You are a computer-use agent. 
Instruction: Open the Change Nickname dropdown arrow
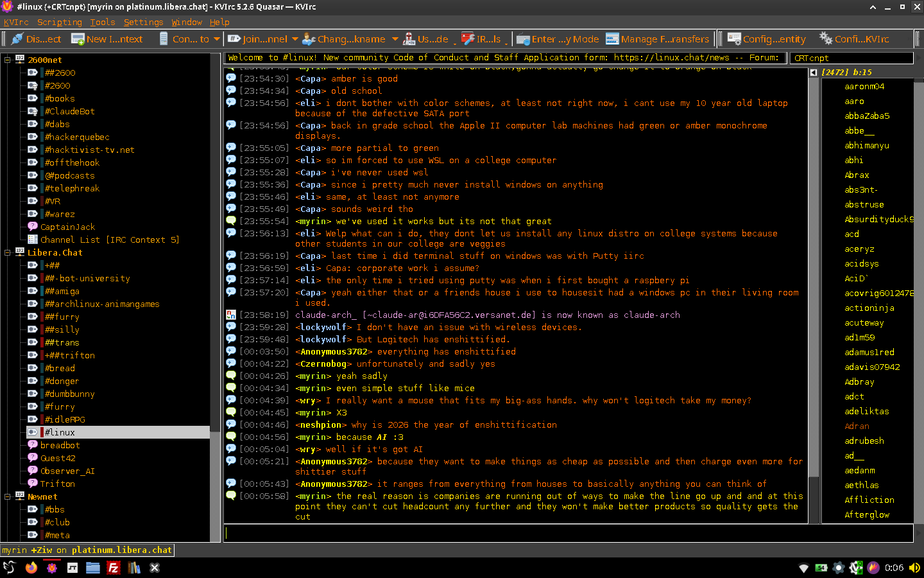[x=395, y=39]
